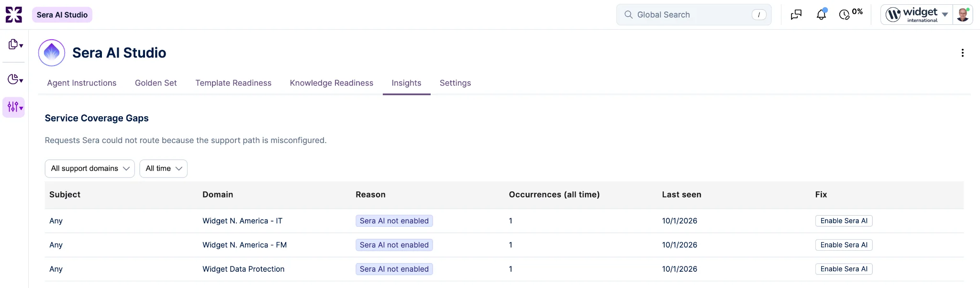The height and width of the screenshot is (288, 980).
Task: Click the reason tag in the Widget N. America - FM row
Action: click(x=394, y=245)
